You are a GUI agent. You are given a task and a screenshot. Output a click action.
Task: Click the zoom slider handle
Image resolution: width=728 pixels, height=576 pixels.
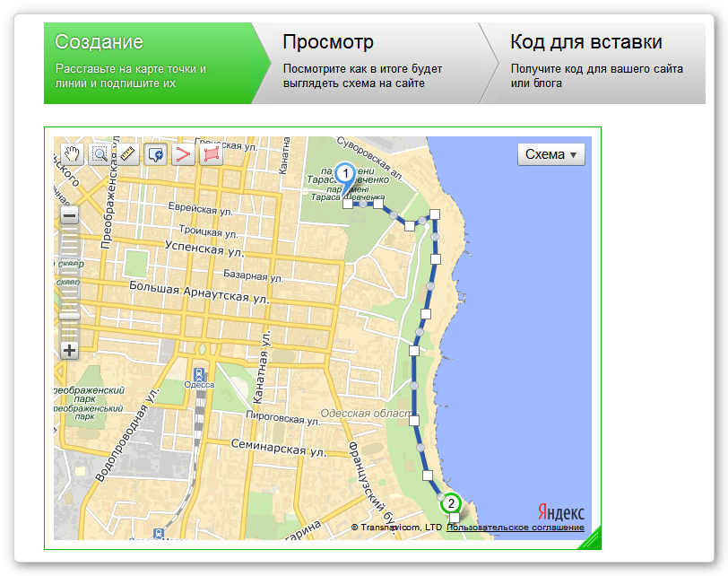point(69,315)
